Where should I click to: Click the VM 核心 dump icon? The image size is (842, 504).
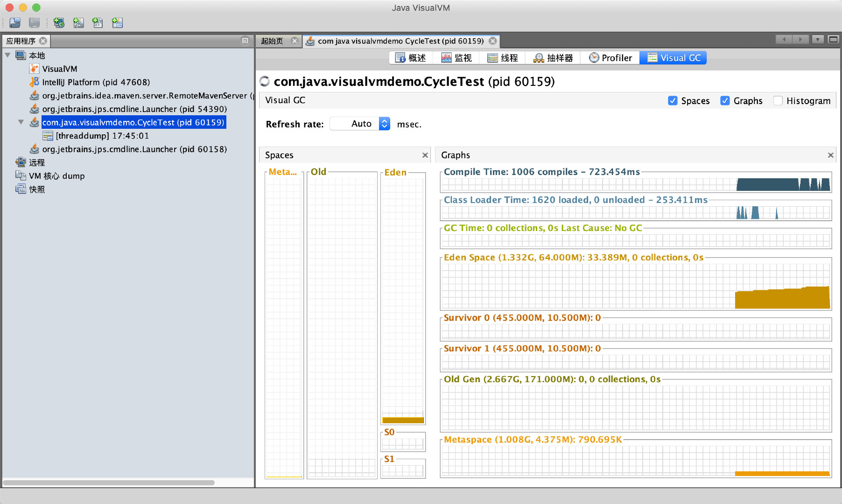pyautogui.click(x=21, y=175)
